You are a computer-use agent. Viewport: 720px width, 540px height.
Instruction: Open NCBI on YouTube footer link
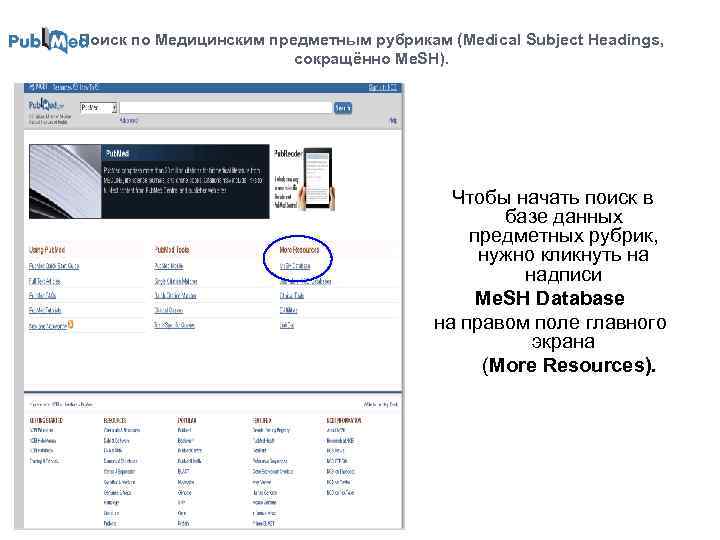pos(340,492)
